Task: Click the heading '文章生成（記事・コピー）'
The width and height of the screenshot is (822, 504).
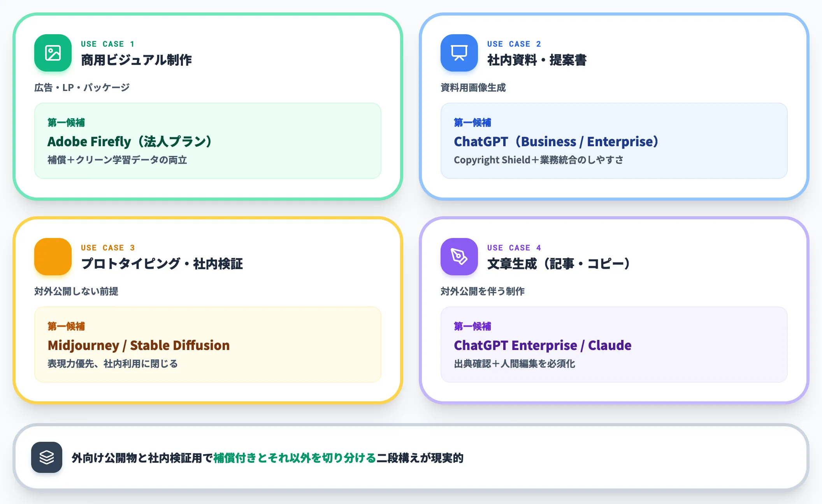Action: (560, 264)
